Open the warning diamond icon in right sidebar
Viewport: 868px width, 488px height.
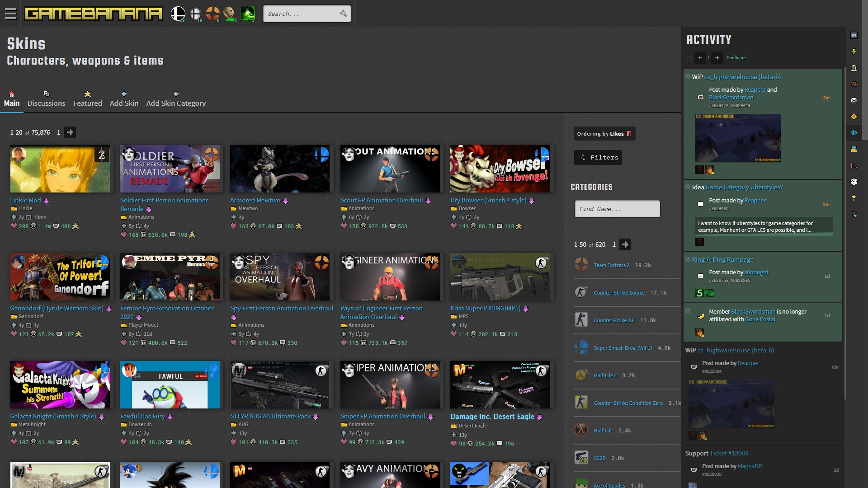click(854, 116)
